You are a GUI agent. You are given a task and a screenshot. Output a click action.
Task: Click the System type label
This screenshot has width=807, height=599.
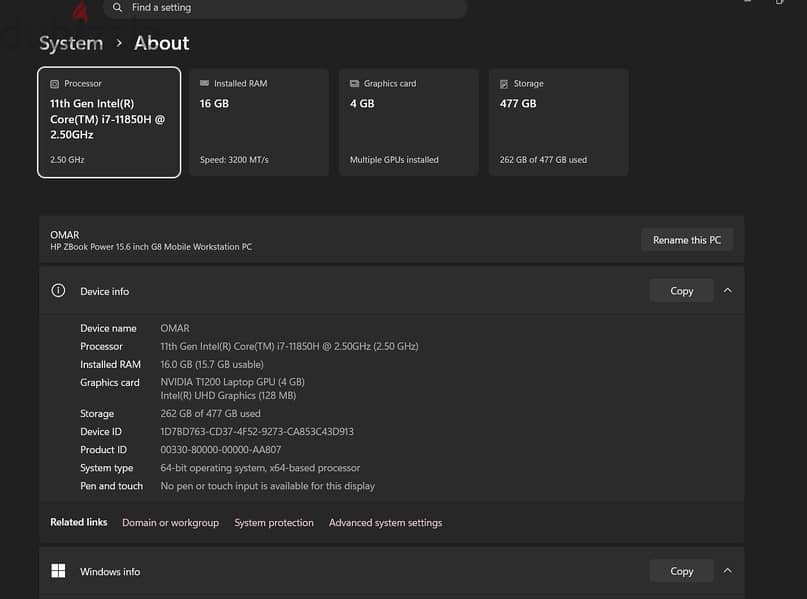point(107,468)
